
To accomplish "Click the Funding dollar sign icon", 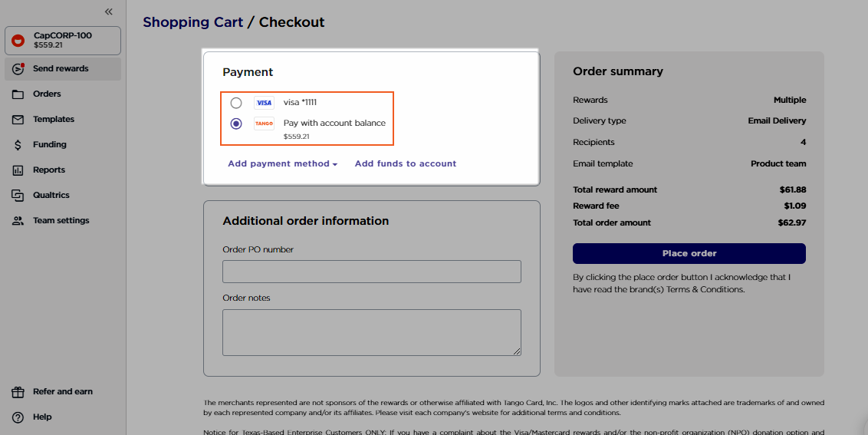I will (18, 145).
